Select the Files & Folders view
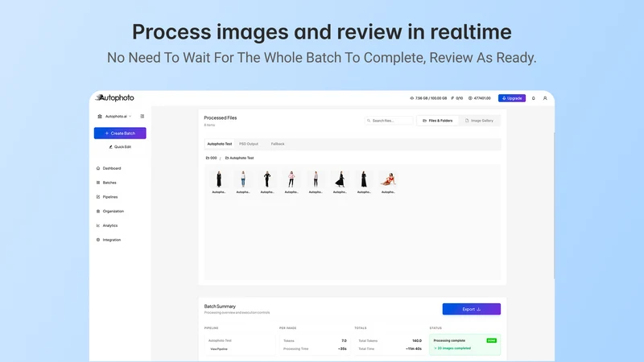This screenshot has width=644, height=362. click(437, 121)
